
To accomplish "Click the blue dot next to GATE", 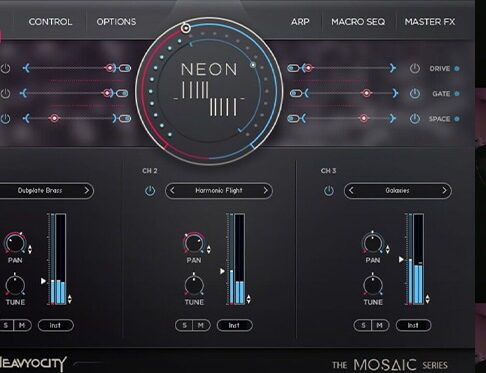I will [457, 94].
